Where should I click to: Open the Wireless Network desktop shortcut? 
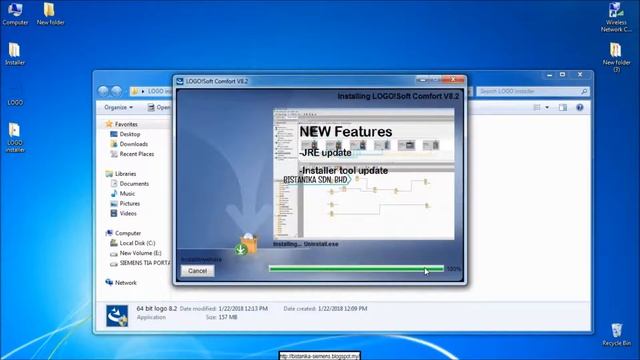(616, 16)
